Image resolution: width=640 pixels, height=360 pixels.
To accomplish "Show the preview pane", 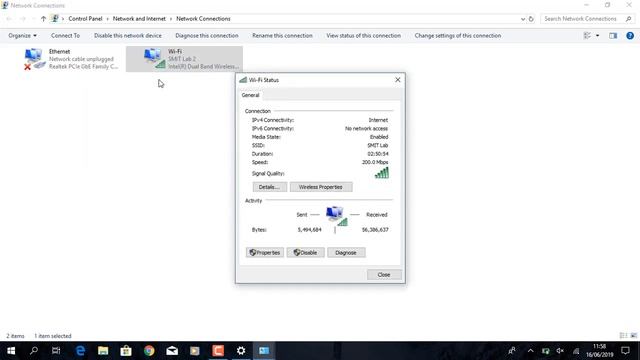I will 613,36.
